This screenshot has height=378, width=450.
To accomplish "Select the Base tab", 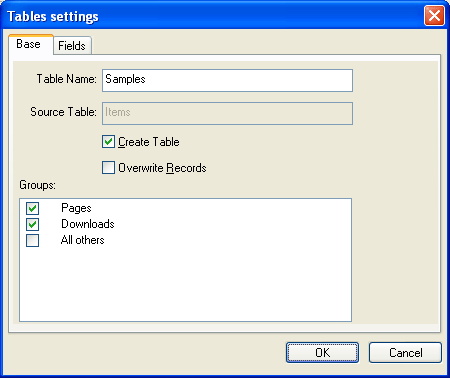I will click(31, 44).
